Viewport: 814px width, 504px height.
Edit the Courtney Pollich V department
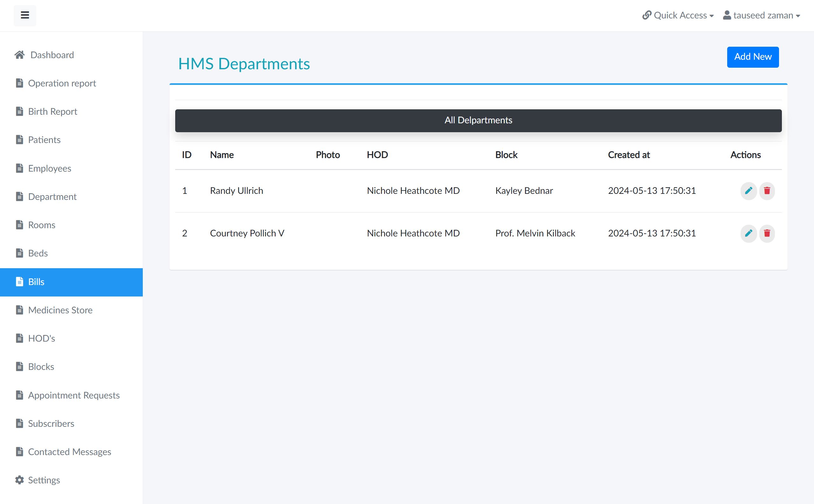[748, 233]
